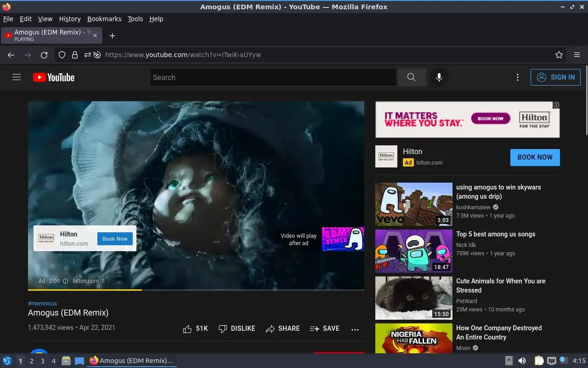Click SAVE to playlist button
The width and height of the screenshot is (588, 368).
point(325,328)
